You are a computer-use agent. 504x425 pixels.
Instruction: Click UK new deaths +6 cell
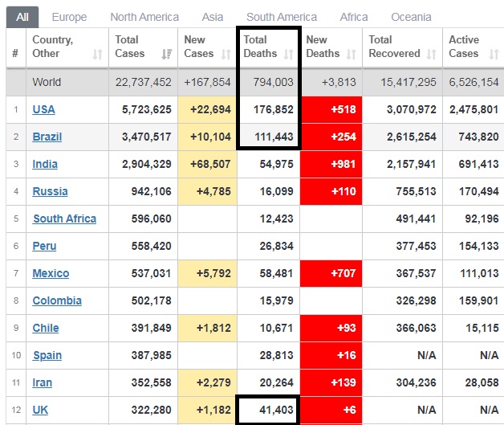click(331, 411)
